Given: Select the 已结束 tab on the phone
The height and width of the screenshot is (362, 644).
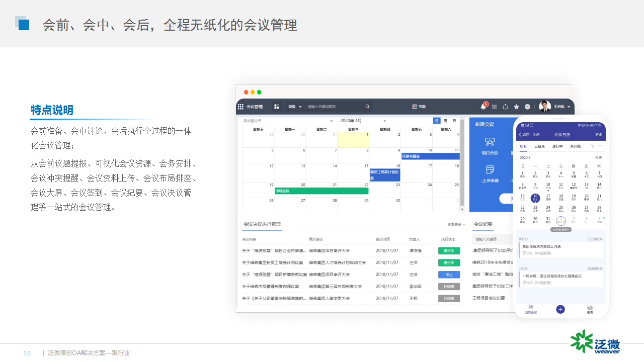Looking at the screenshot, I should tap(539, 146).
